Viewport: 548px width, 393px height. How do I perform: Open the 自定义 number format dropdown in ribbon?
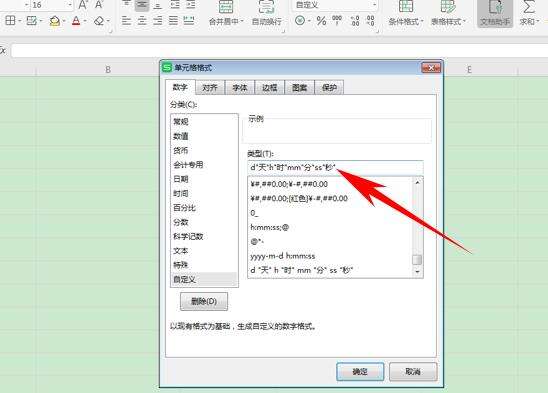(374, 5)
